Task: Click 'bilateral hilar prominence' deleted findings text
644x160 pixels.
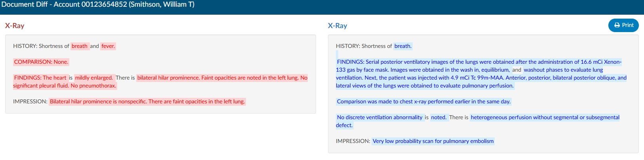Action: coord(168,78)
